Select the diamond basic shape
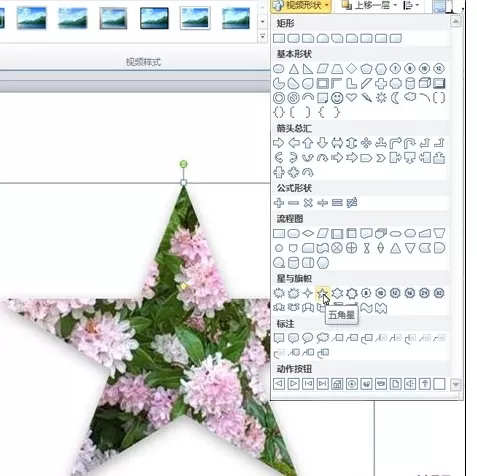The width and height of the screenshot is (477, 476). (x=351, y=69)
